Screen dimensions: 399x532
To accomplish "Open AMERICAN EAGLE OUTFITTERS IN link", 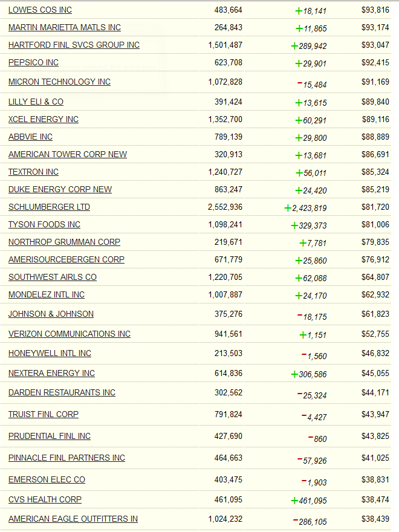I will pos(73,519).
